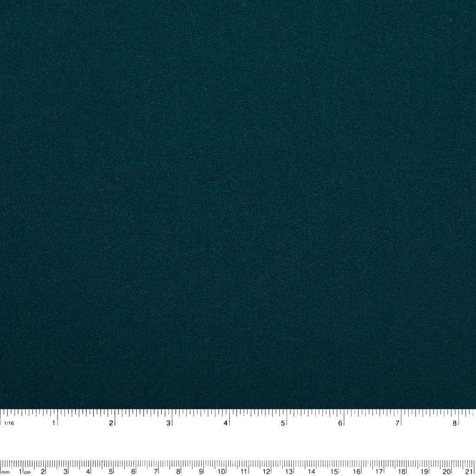This screenshot has height=476, width=476.
Task: Click the number 8 on inch ruler
Action: [x=455, y=423]
